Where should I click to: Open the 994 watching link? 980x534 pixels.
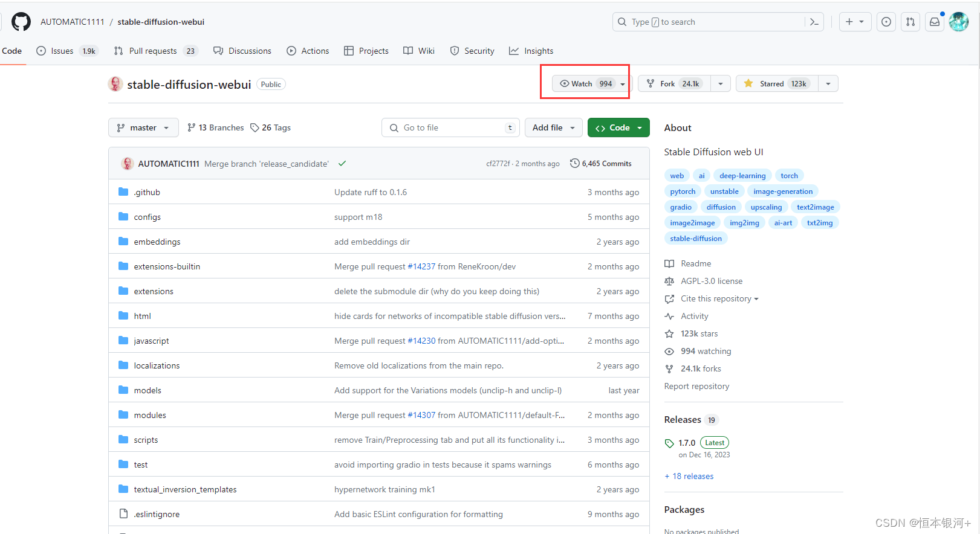pos(706,351)
